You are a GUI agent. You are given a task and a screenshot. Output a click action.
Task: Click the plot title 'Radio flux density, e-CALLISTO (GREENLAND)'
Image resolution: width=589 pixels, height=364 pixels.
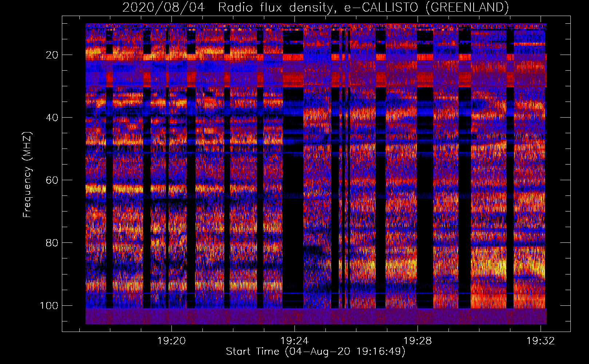click(x=363, y=7)
